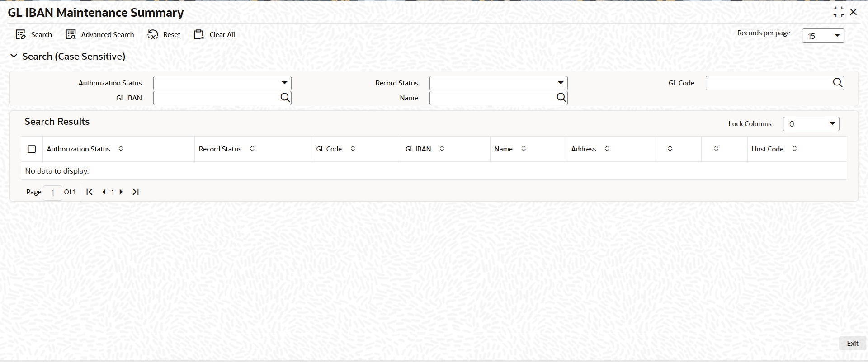Open the Record Status filter dropdown

(498, 83)
